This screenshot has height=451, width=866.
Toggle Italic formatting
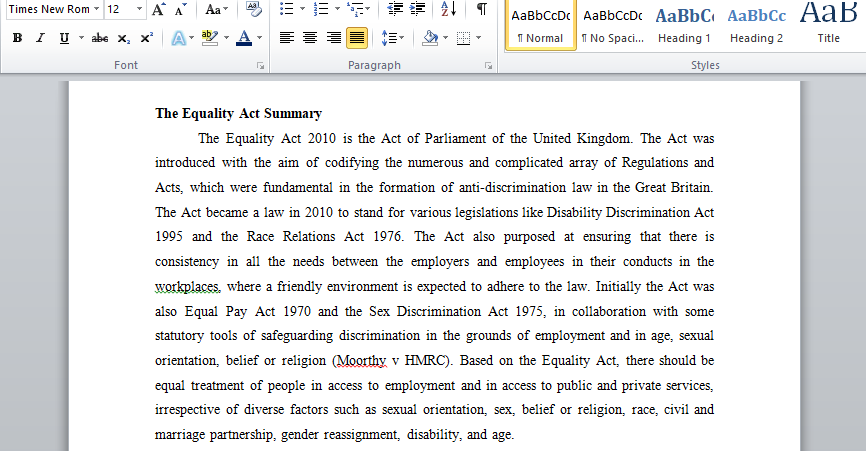coord(40,38)
